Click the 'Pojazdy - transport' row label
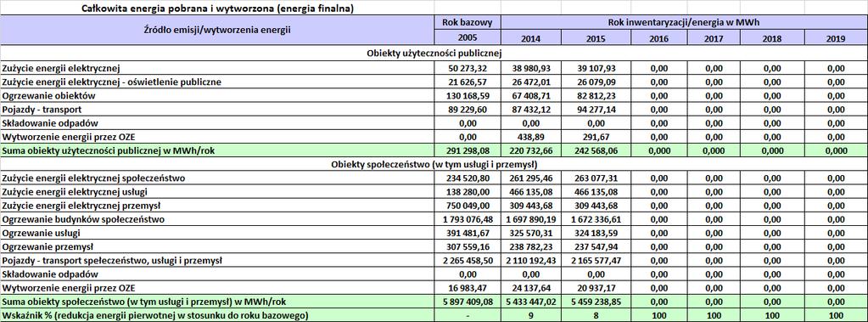Image resolution: width=868 pixels, height=322 pixels. 42,110
